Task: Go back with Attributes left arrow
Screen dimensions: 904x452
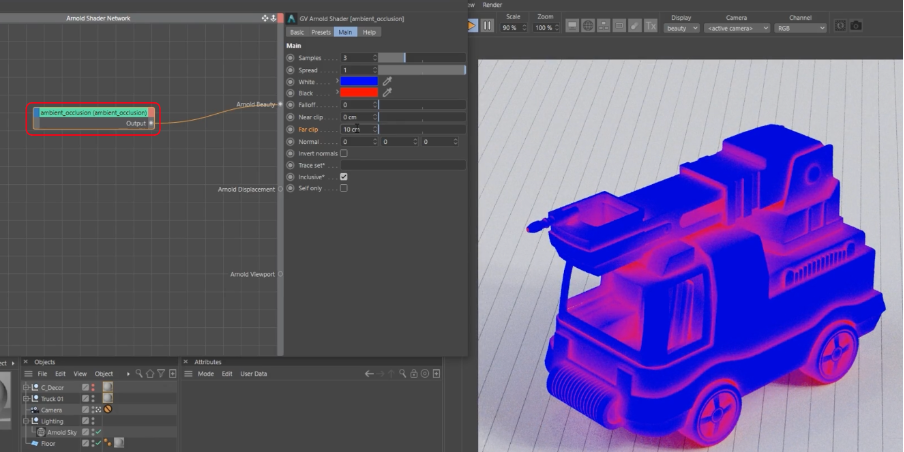Action: pyautogui.click(x=369, y=374)
